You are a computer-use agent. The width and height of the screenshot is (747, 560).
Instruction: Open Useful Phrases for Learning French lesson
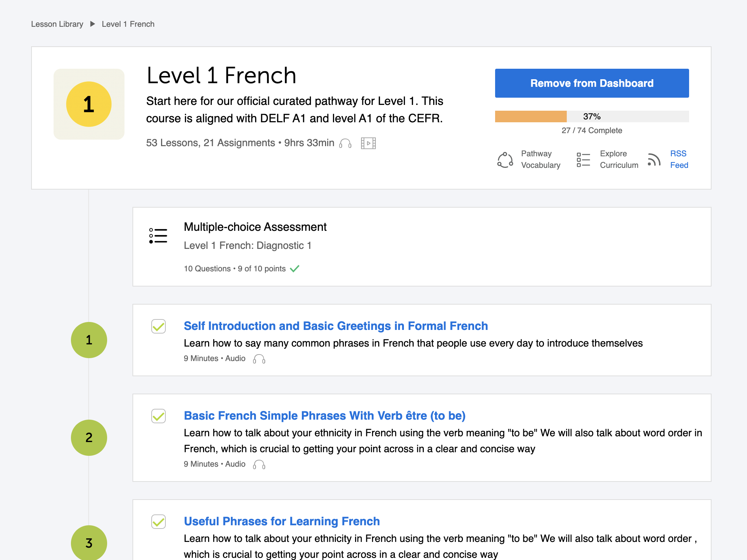click(x=282, y=521)
